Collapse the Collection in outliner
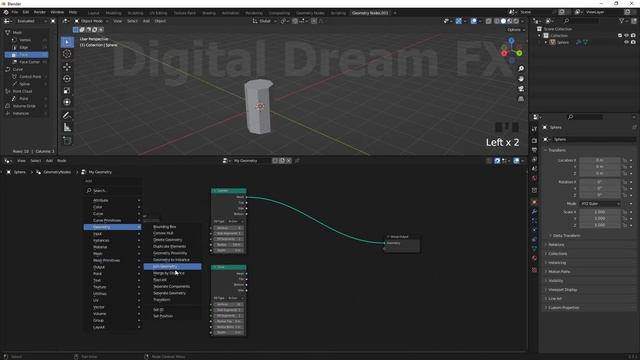 pyautogui.click(x=540, y=36)
